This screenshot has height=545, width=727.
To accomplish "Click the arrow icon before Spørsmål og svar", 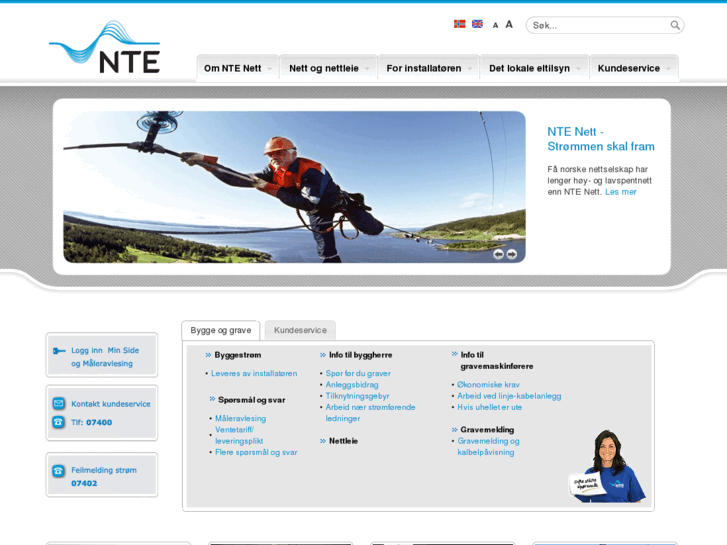I will click(x=212, y=399).
